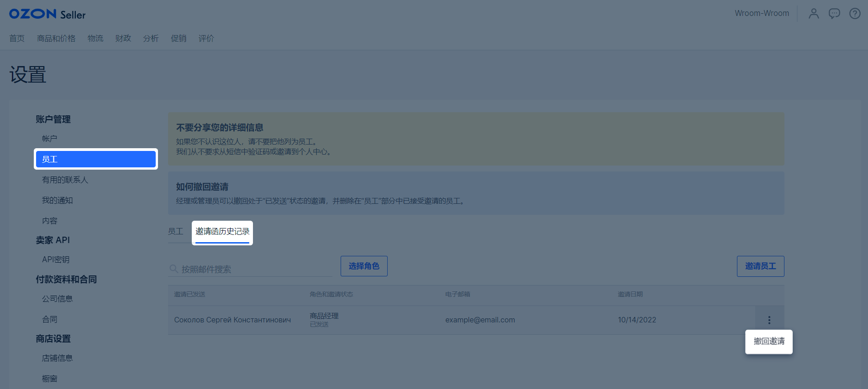The width and height of the screenshot is (868, 389).
Task: Click the 卖家 API section heading
Action: (x=53, y=240)
